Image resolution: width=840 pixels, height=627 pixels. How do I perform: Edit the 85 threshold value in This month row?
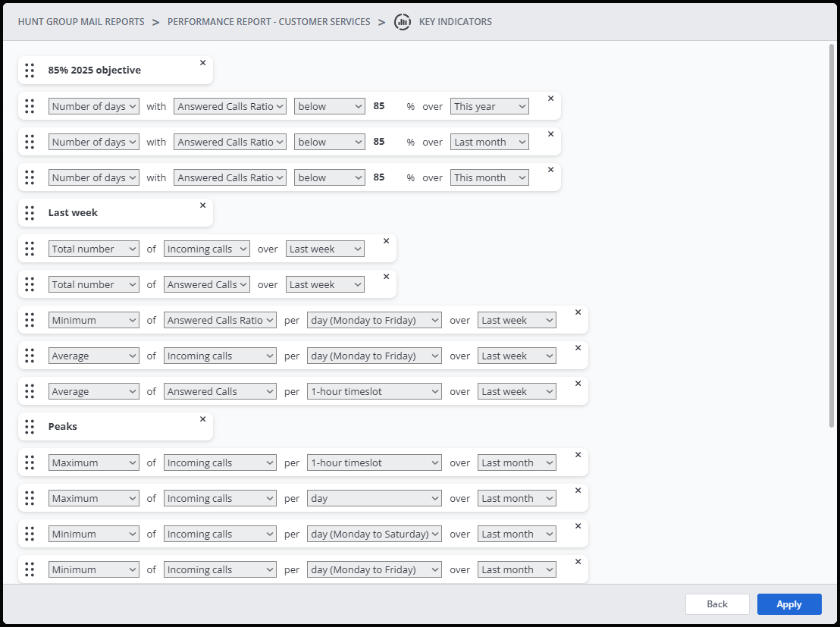pyautogui.click(x=379, y=177)
